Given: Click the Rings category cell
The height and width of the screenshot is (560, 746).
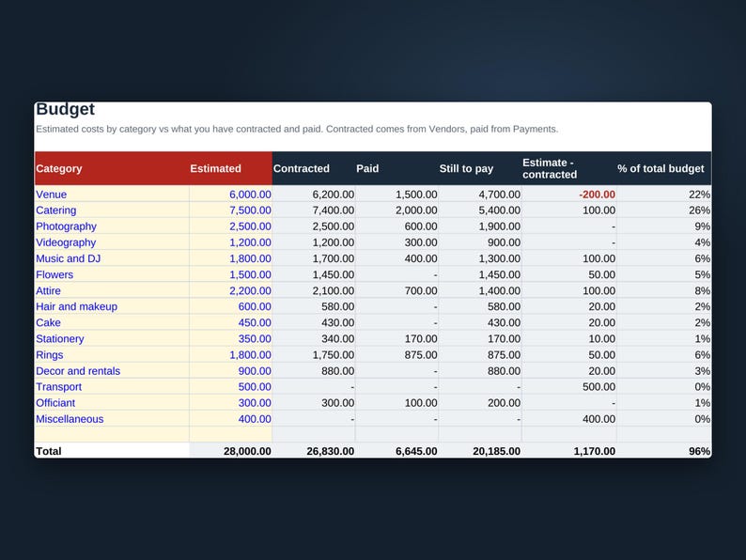Looking at the screenshot, I should (x=112, y=355).
